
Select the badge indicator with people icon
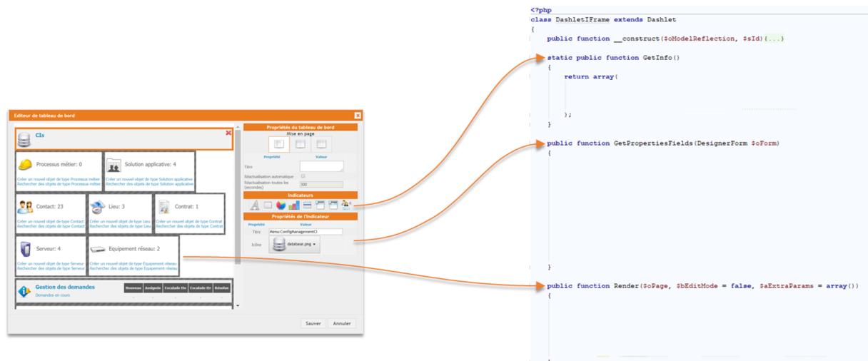coord(346,205)
